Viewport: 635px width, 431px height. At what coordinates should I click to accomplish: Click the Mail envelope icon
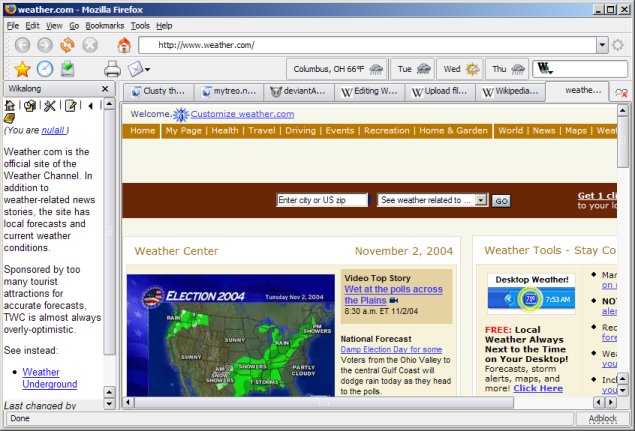(x=135, y=69)
